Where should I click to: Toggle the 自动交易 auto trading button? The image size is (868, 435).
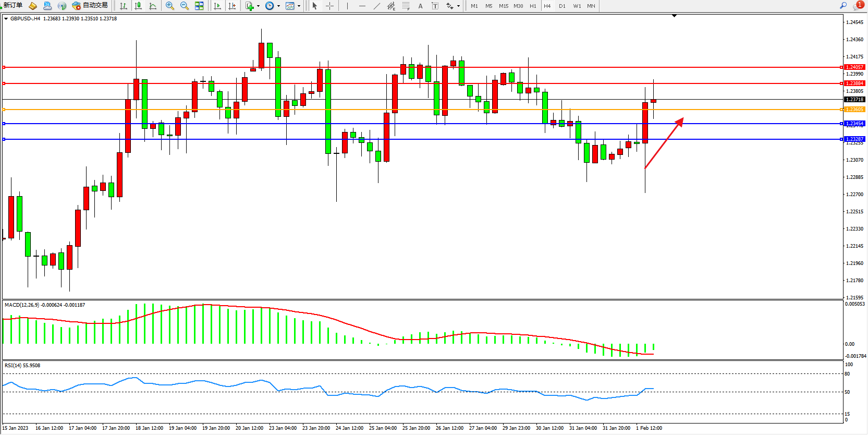pyautogui.click(x=90, y=6)
